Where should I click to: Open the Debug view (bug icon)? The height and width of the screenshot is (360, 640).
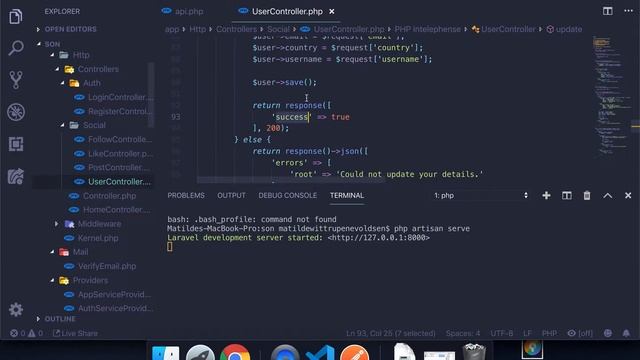coord(16,112)
